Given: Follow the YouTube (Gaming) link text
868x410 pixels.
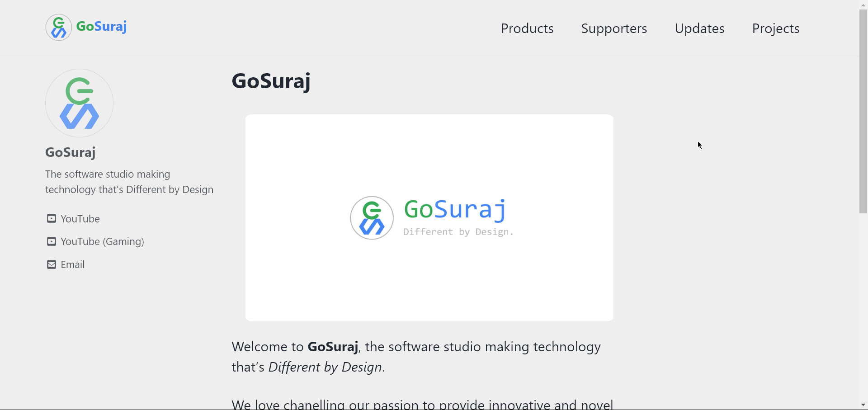Looking at the screenshot, I should coord(103,241).
